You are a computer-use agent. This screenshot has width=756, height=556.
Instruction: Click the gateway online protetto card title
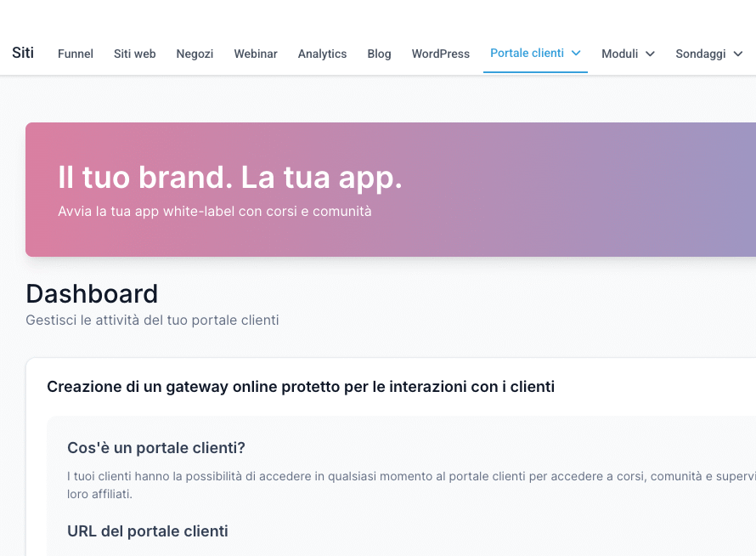300,387
